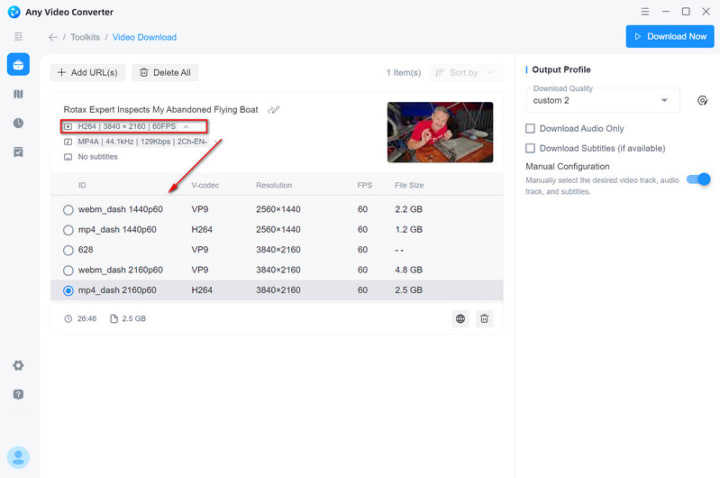Click the Delete All button

tap(165, 73)
